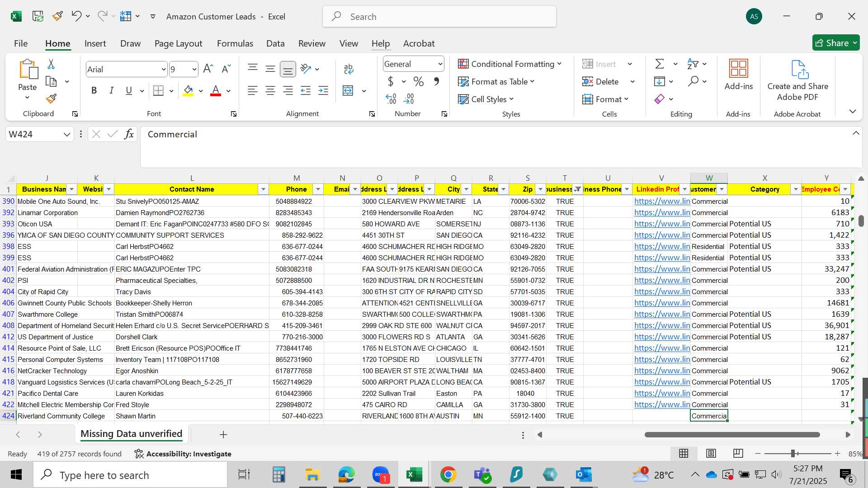Open the font size dropdown

[194, 69]
